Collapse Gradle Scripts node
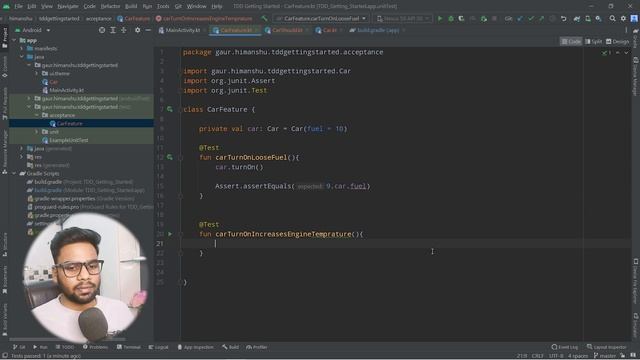Screen dimensions: 640x360 coord(14,173)
